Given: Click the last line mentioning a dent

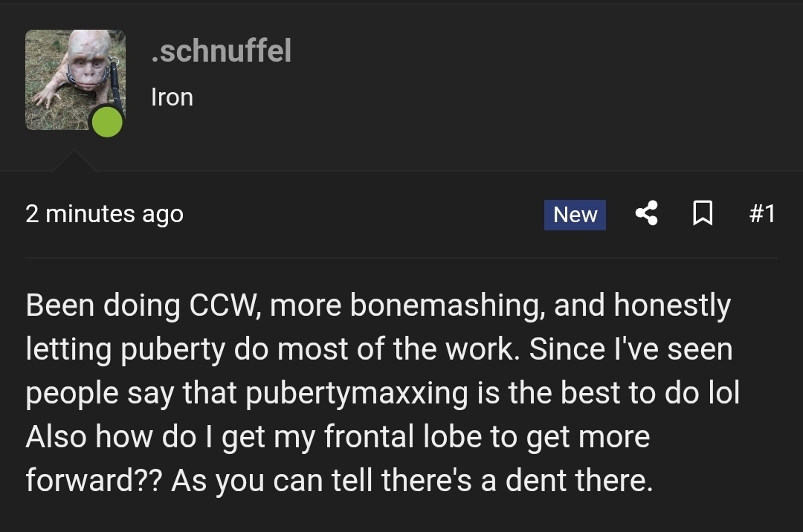Looking at the screenshot, I should 340,481.
